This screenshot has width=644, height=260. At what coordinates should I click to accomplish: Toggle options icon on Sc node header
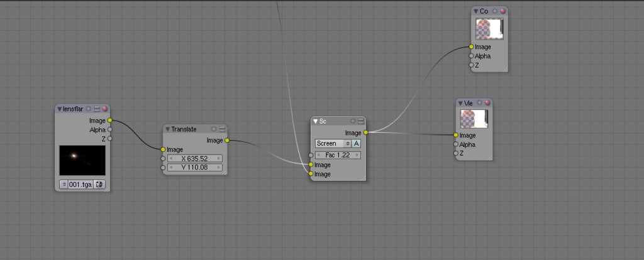point(360,121)
